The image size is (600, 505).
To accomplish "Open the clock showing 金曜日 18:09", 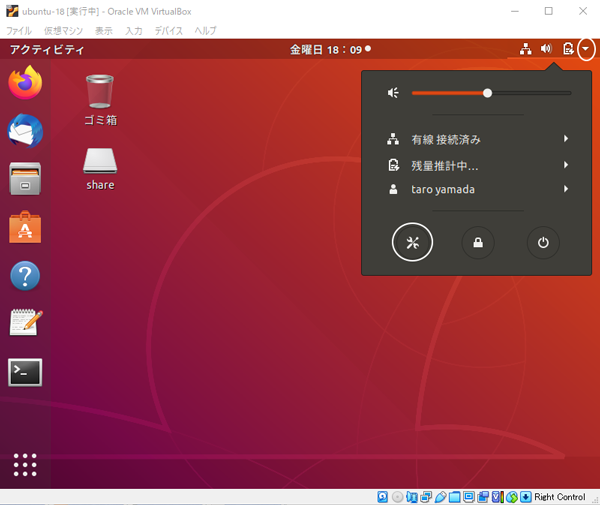I will [x=330, y=49].
